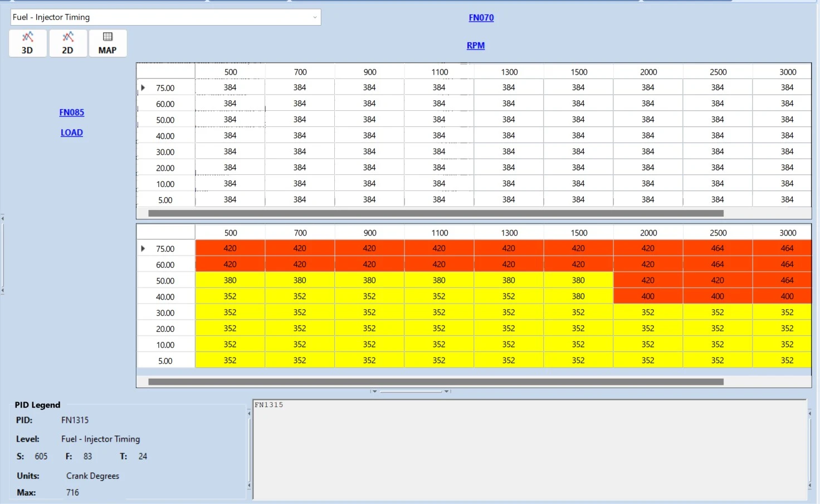The width and height of the screenshot is (820, 504).
Task: Open the RPM axis link
Action: point(476,46)
